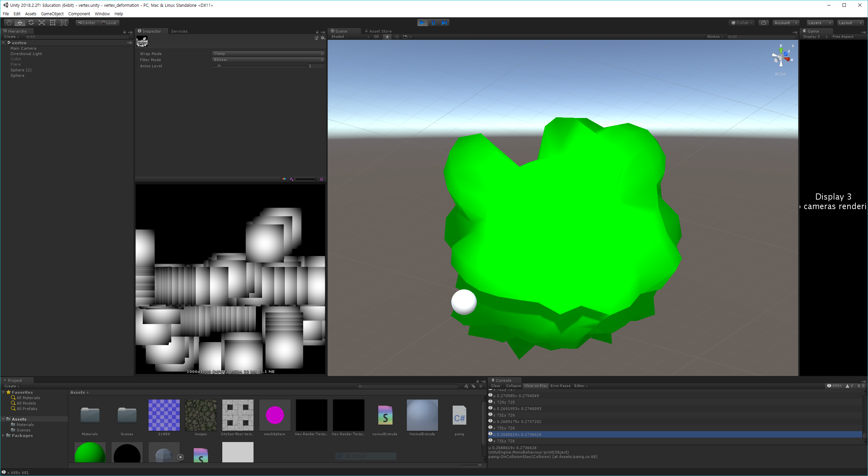The width and height of the screenshot is (868, 476).
Task: Toggle the warning message count filter
Action: (x=849, y=386)
